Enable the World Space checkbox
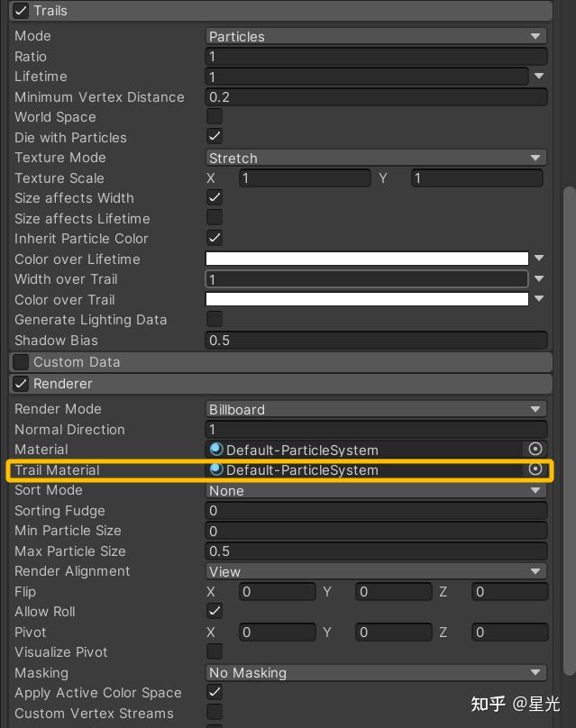Image resolution: width=576 pixels, height=728 pixels. tap(215, 116)
